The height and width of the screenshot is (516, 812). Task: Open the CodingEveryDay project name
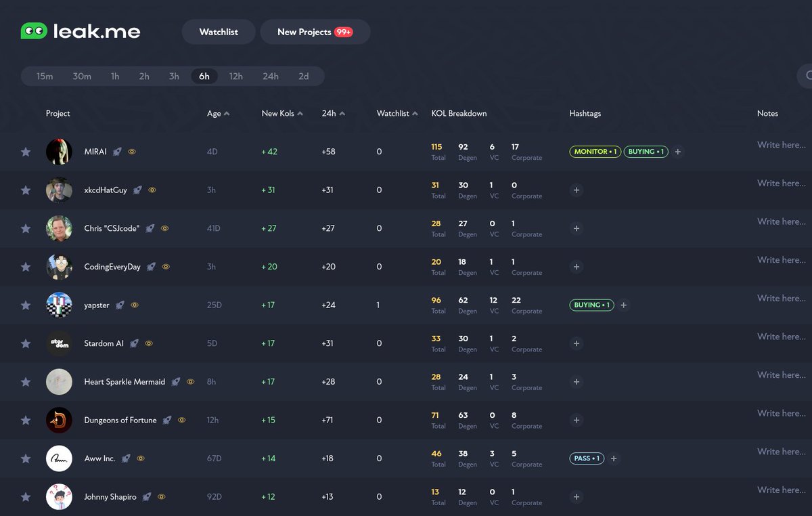point(112,267)
